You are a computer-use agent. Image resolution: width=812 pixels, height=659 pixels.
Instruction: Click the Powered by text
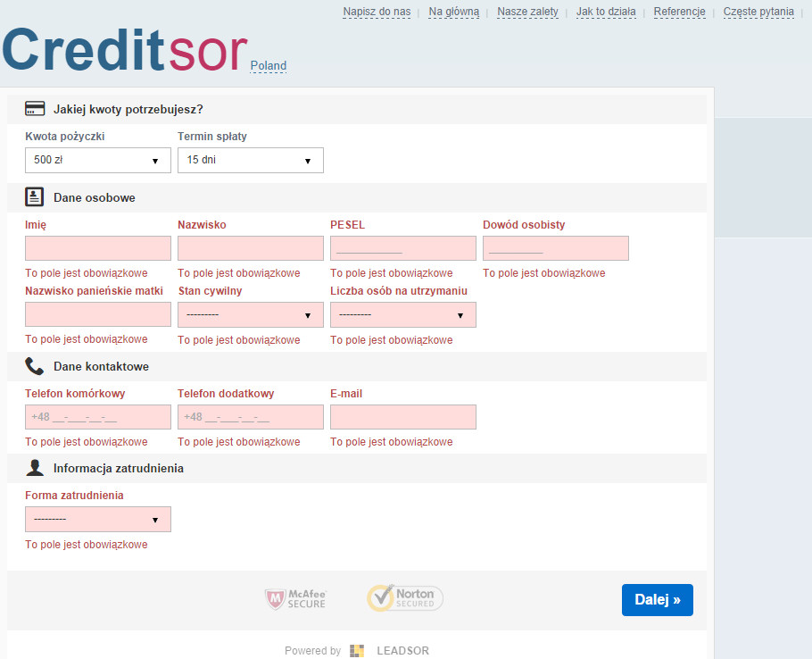click(x=313, y=651)
